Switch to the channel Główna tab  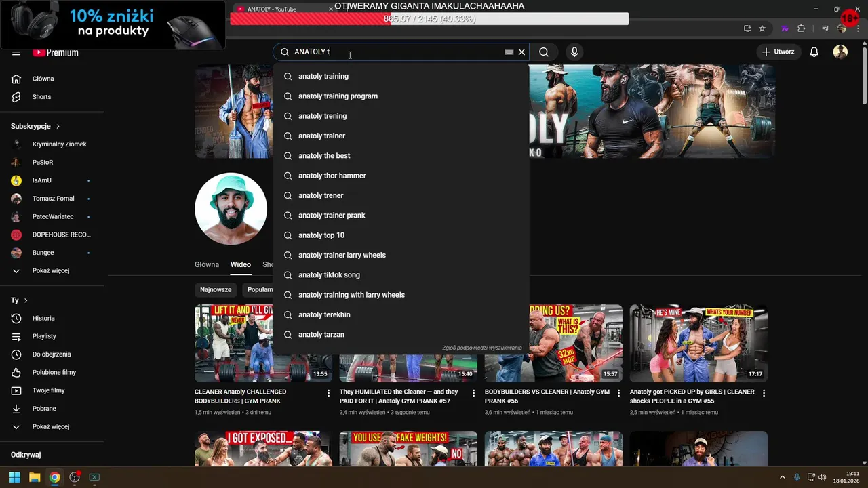point(207,265)
